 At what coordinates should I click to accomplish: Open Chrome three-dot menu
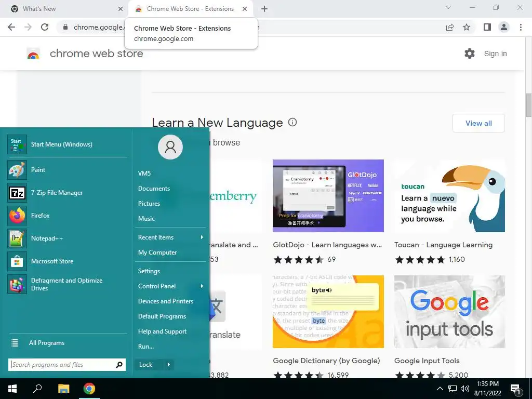[x=521, y=27]
